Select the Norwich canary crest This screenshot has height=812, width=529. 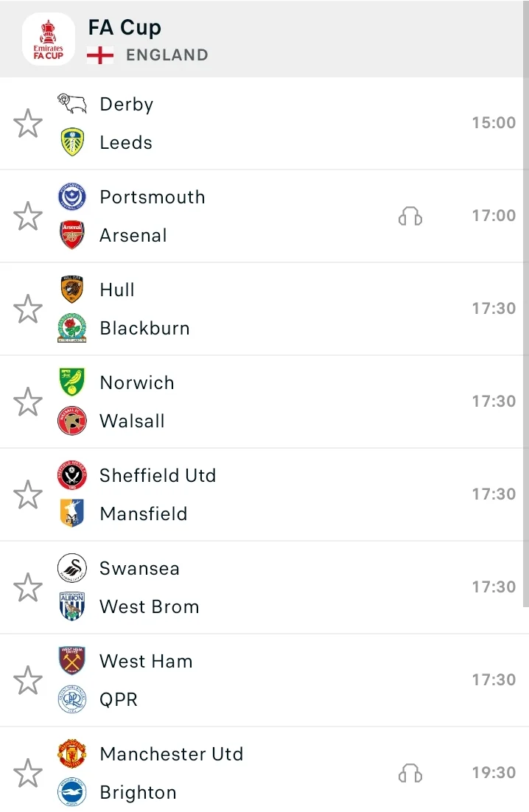(x=72, y=382)
